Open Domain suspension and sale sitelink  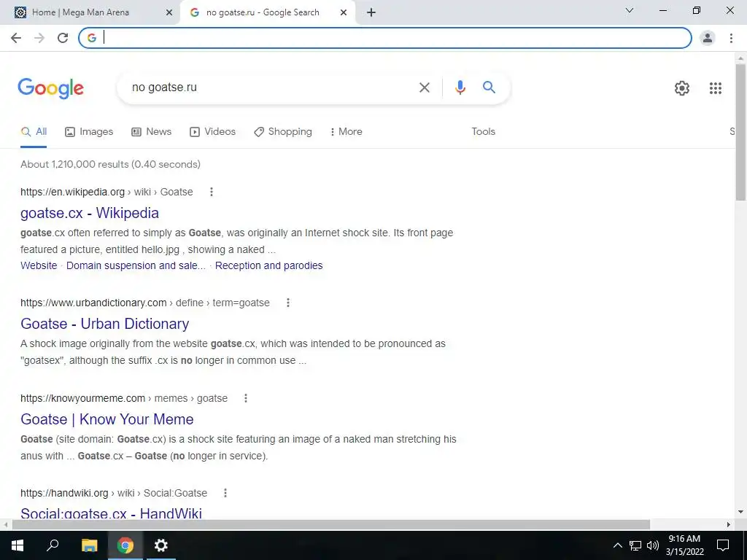tap(136, 265)
